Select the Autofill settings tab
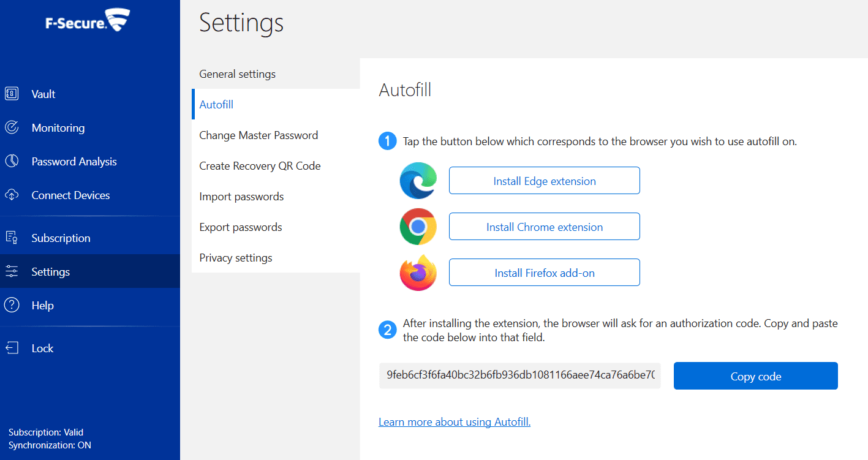The width and height of the screenshot is (868, 460). click(276, 105)
